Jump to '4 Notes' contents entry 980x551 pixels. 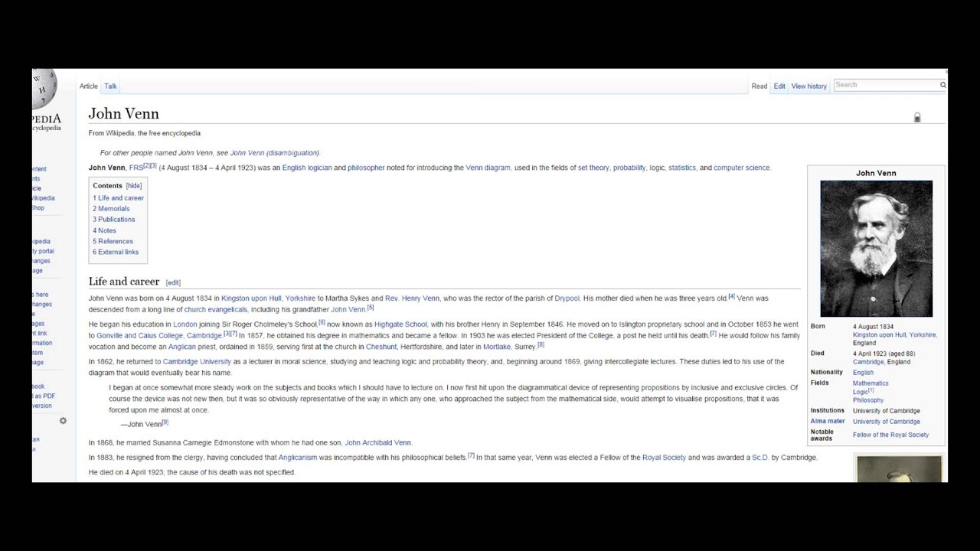(x=105, y=230)
